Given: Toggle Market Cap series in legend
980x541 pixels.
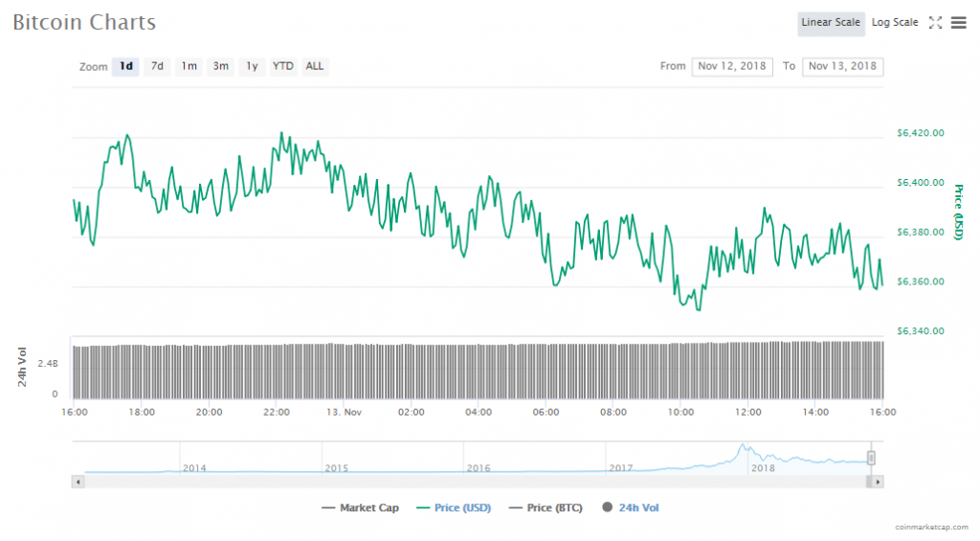Looking at the screenshot, I should (361, 507).
